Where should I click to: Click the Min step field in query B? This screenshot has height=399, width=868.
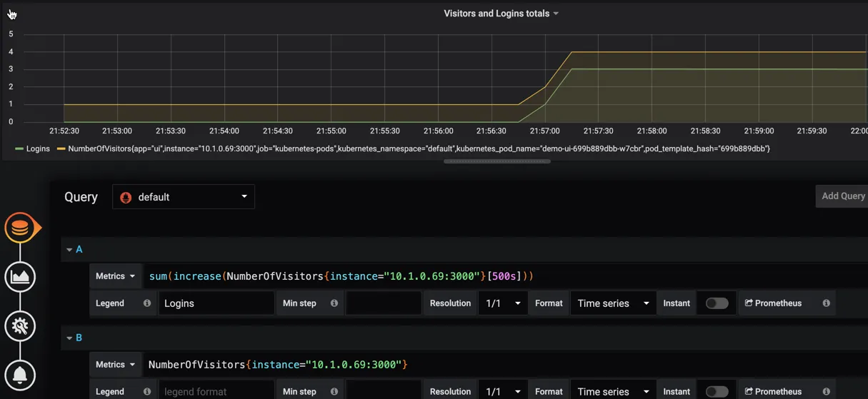(x=384, y=391)
